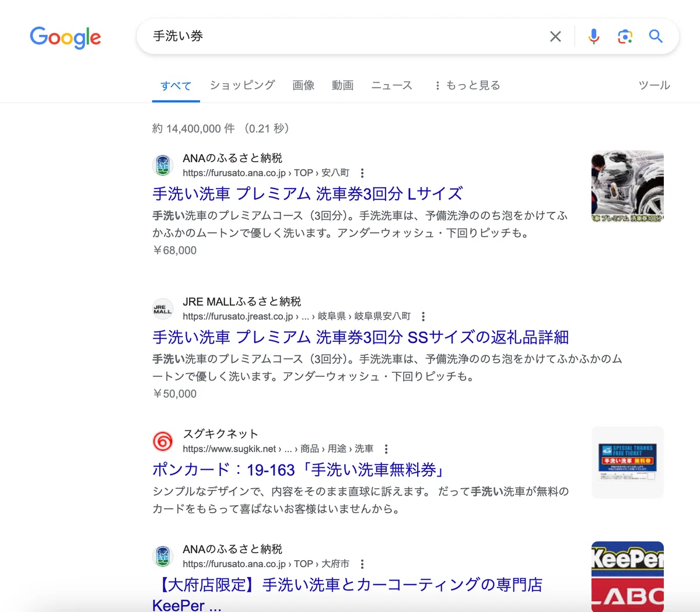
Task: Open 手洗い洗車 プレミアム 洗車券3回分 Lサイズ link
Action: coord(307,194)
